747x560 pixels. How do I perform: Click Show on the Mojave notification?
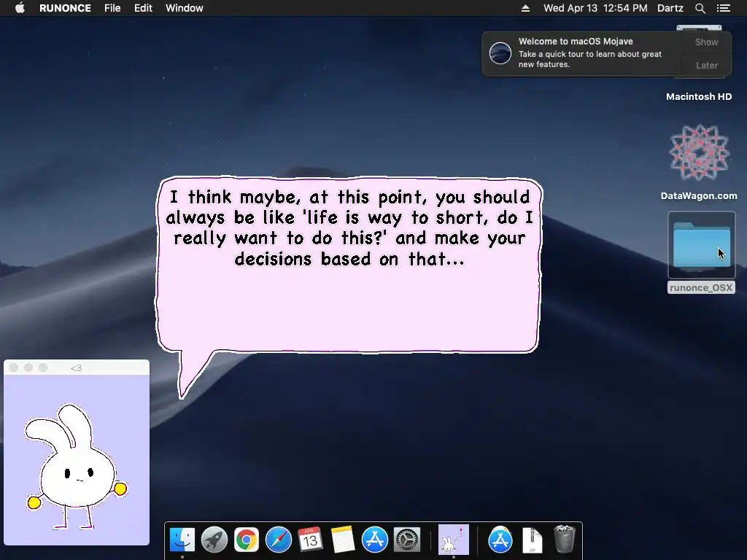click(706, 42)
